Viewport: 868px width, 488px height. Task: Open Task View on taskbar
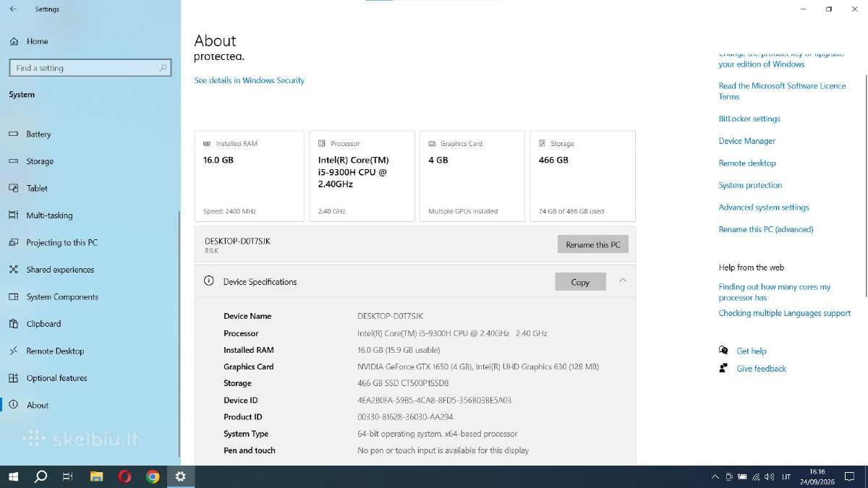pyautogui.click(x=68, y=476)
